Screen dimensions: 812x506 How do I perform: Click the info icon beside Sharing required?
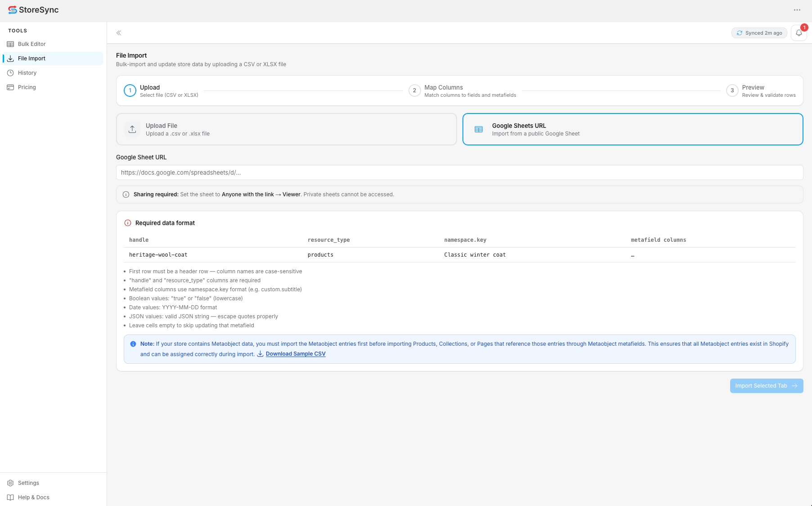tap(126, 194)
